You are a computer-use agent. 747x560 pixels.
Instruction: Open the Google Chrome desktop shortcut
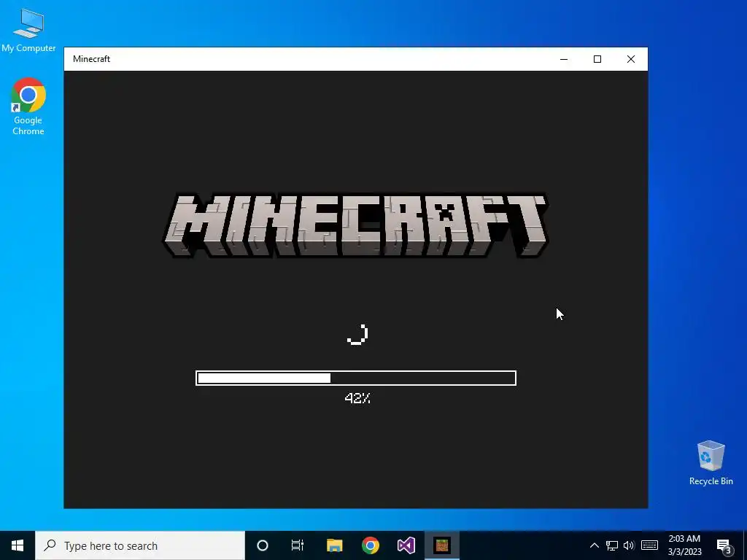click(x=28, y=106)
